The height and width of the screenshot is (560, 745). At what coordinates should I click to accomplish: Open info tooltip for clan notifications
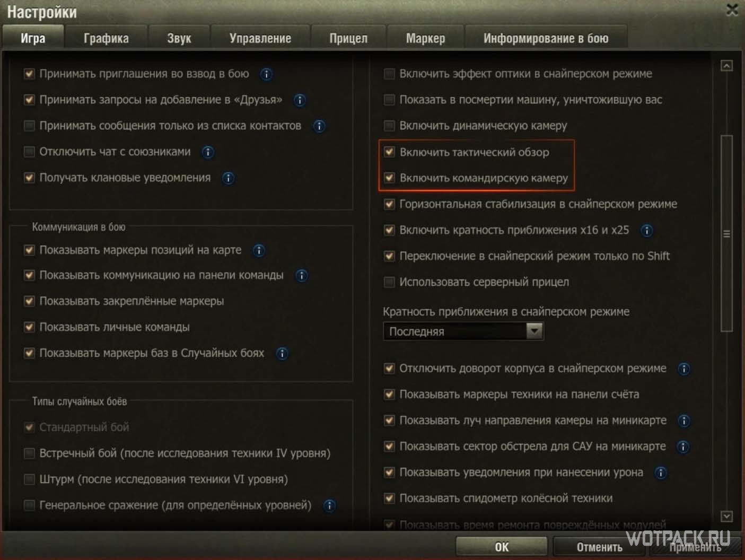(x=228, y=178)
